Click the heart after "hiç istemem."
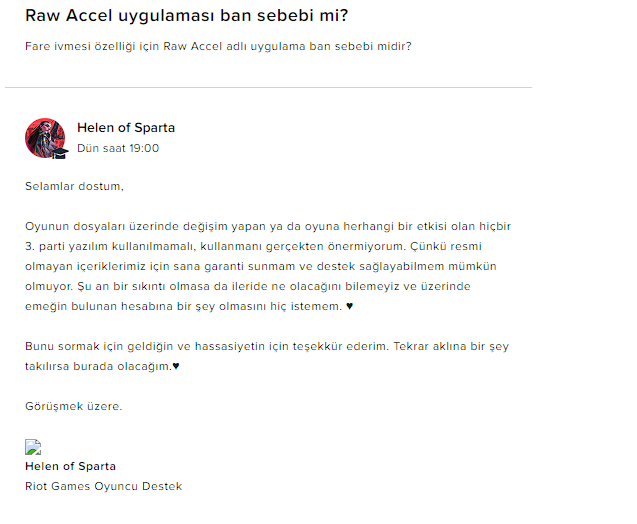 (x=349, y=306)
